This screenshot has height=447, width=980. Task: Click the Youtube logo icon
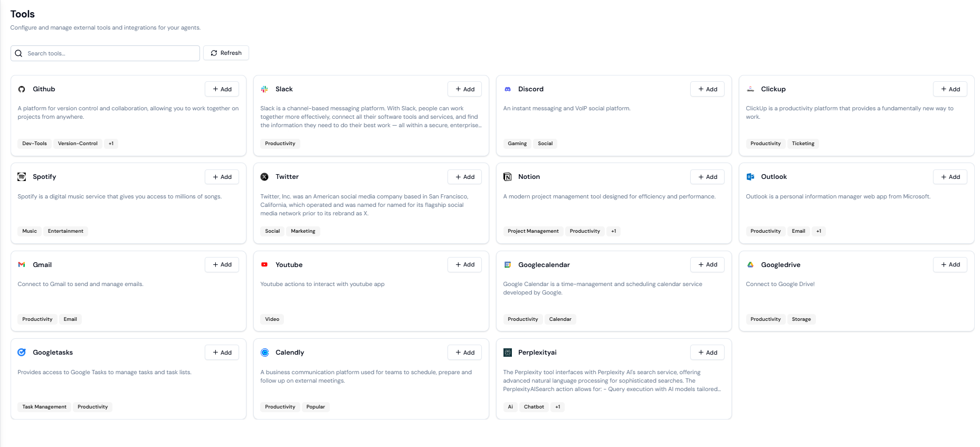[x=264, y=265]
